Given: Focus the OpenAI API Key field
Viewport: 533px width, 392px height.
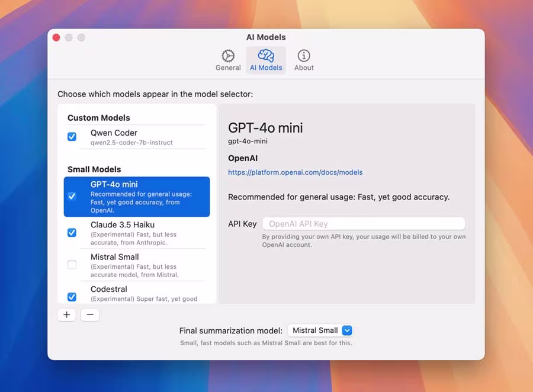Looking at the screenshot, I should click(364, 224).
